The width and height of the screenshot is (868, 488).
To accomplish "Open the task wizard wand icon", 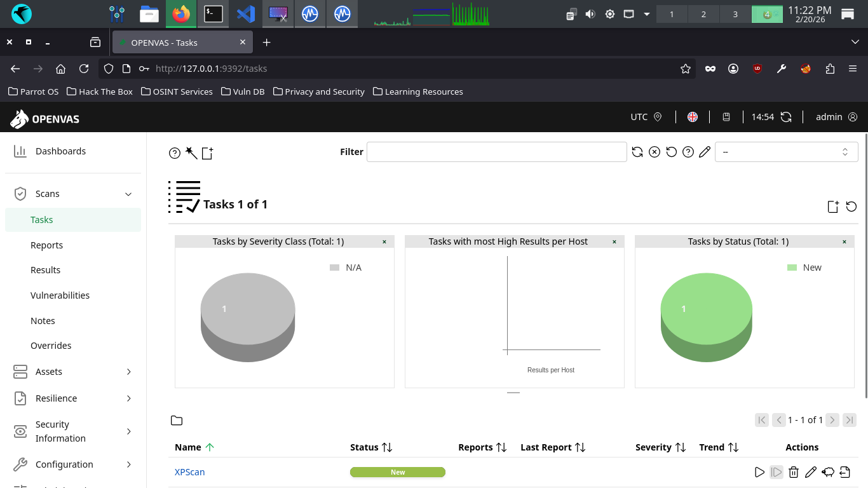I will click(191, 152).
